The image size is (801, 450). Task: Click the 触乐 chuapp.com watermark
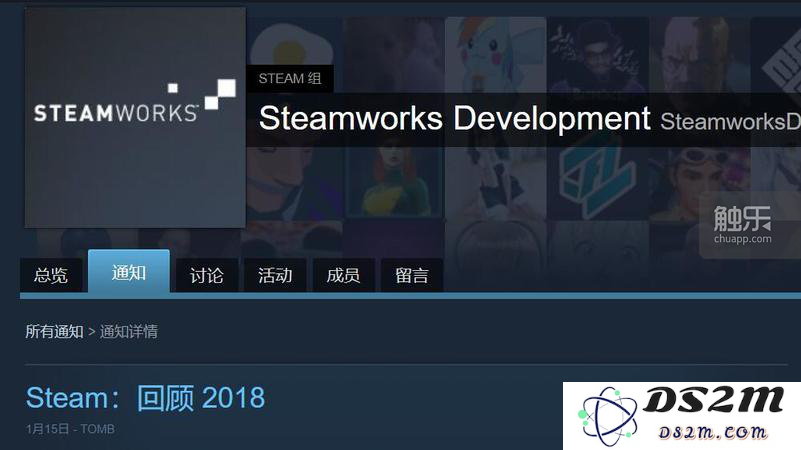click(742, 225)
